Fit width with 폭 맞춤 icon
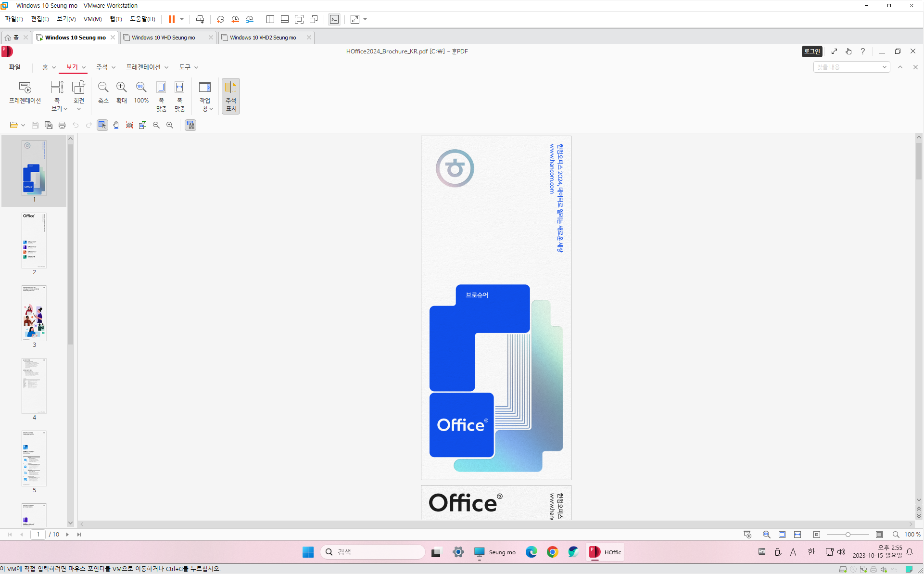 (x=179, y=96)
